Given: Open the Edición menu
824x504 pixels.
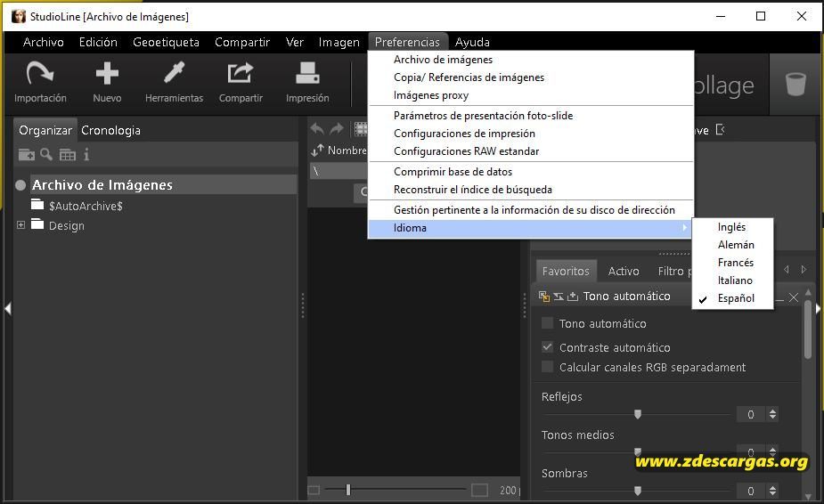Looking at the screenshot, I should (98, 42).
